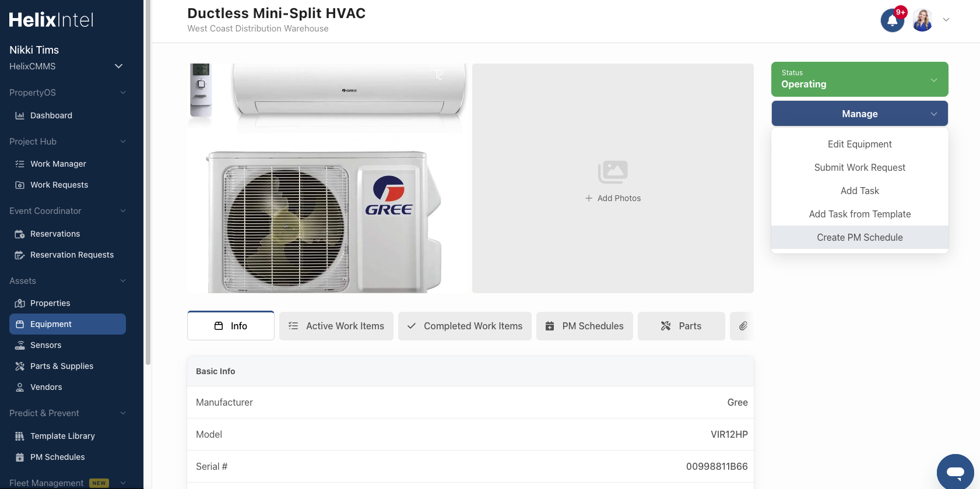Click the paperclip attachments tab icon
This screenshot has height=489, width=980.
743,326
